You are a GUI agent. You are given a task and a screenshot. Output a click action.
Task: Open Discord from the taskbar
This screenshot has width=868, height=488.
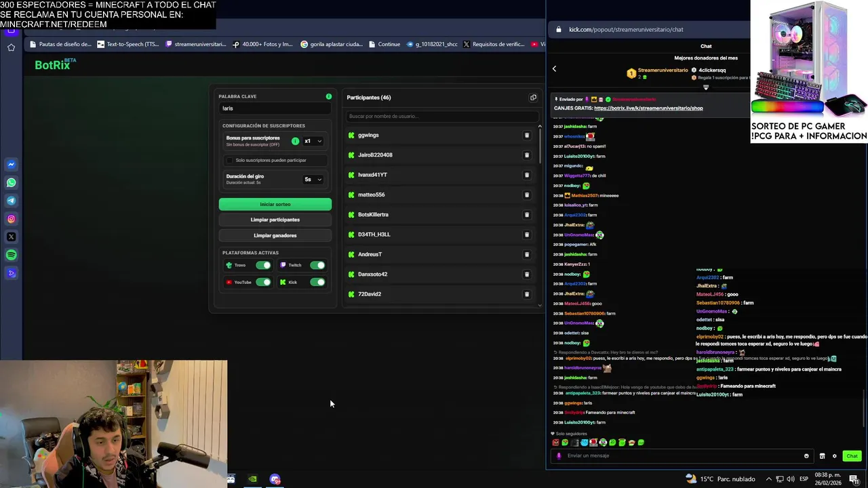(x=275, y=479)
